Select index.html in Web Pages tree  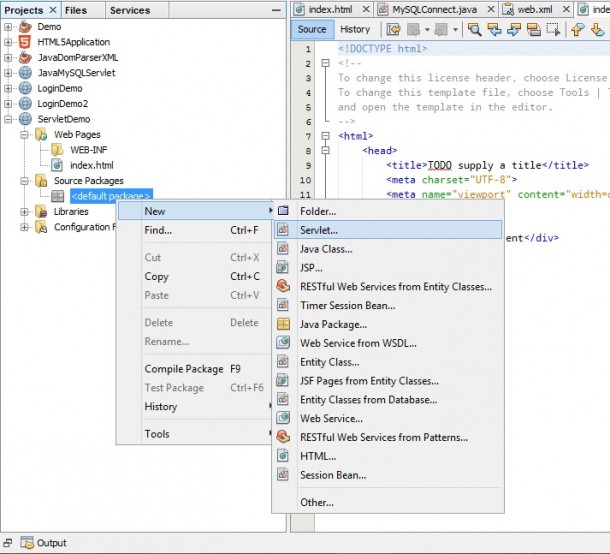(91, 165)
